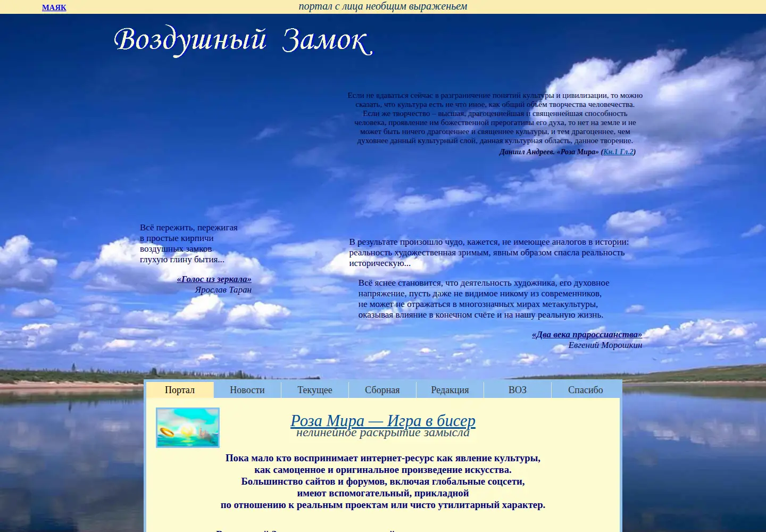Open the Редакция tab

pos(450,390)
